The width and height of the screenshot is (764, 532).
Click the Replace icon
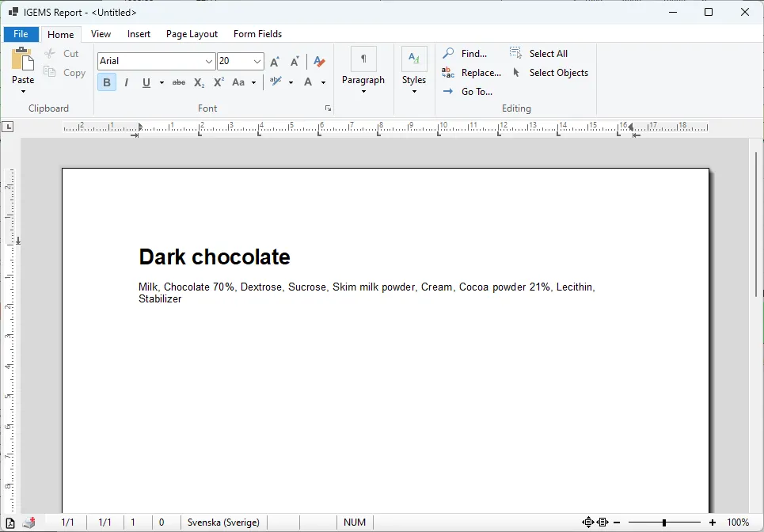(x=448, y=73)
